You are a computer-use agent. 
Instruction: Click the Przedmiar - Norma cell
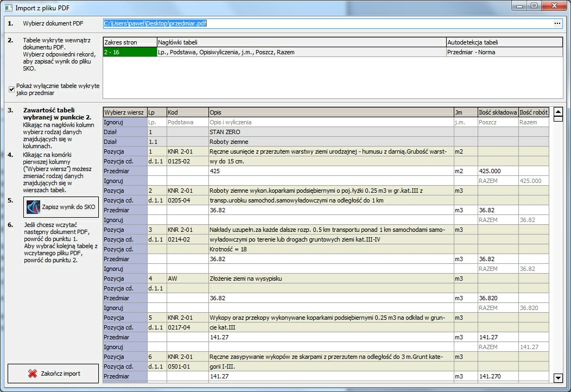[504, 52]
